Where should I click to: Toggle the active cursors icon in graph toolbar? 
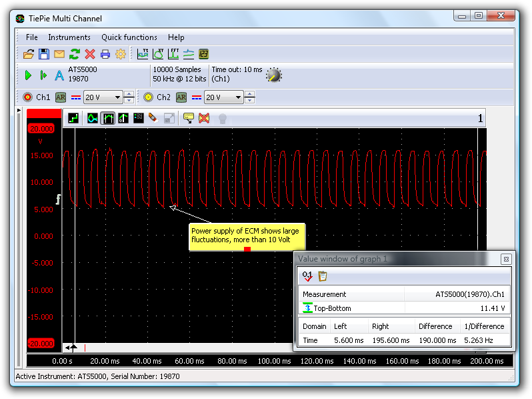click(108, 118)
